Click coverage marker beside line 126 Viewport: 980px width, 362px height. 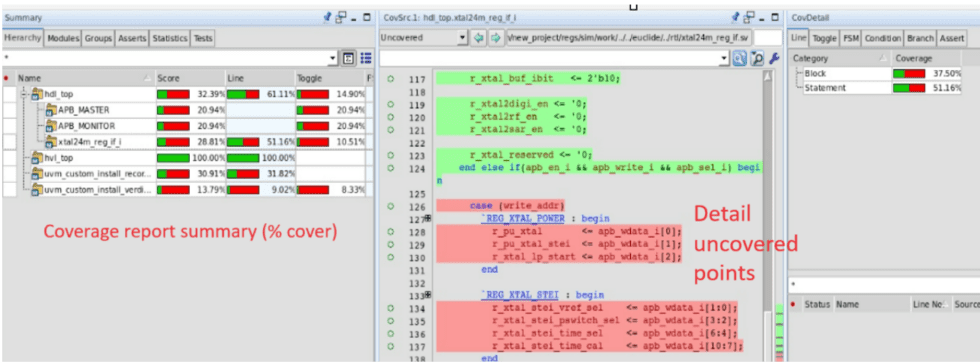tap(391, 205)
